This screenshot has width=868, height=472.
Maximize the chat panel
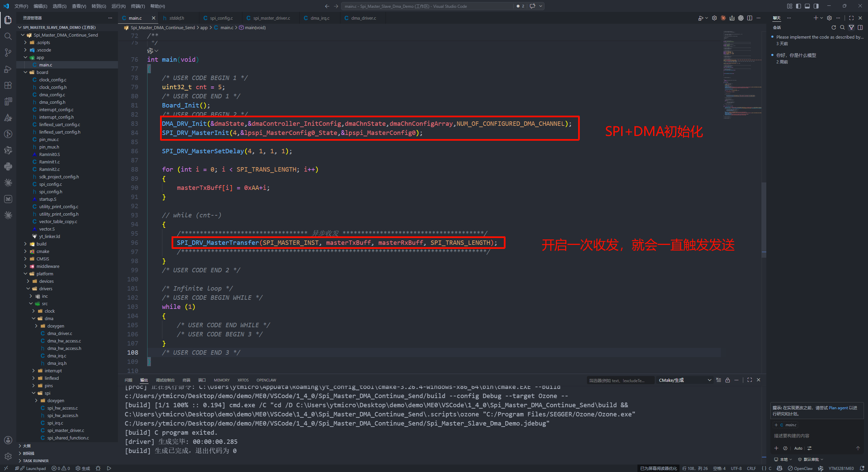tap(851, 18)
